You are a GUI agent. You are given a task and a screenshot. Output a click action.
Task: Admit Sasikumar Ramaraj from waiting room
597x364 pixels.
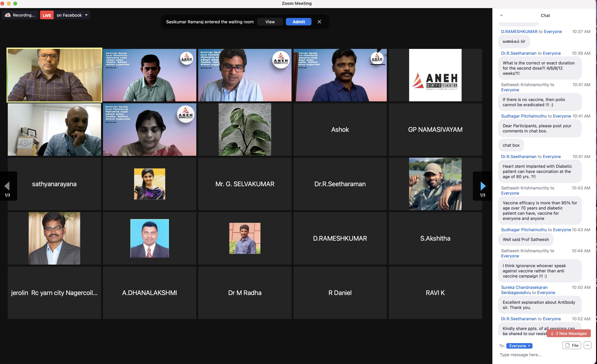[298, 22]
